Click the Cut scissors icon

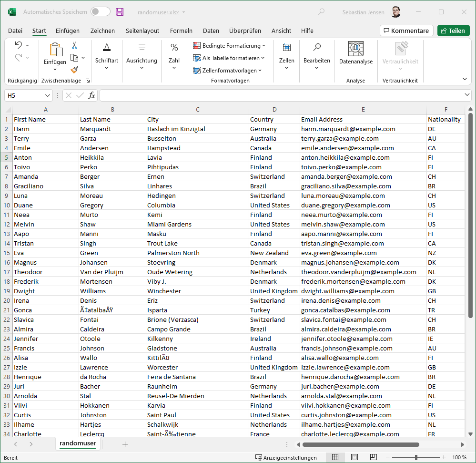tap(74, 46)
